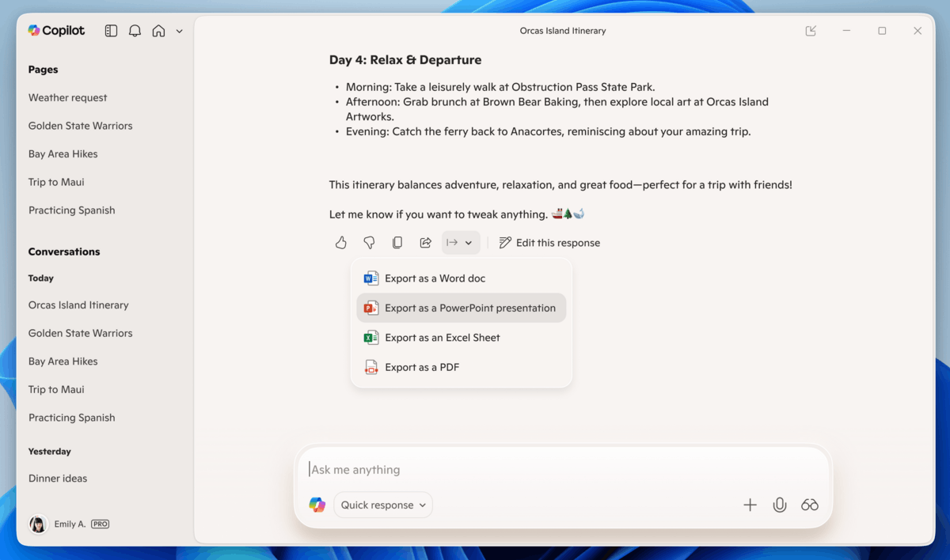Open the Trip to Maui page
The height and width of the screenshot is (560, 950).
pyautogui.click(x=56, y=182)
